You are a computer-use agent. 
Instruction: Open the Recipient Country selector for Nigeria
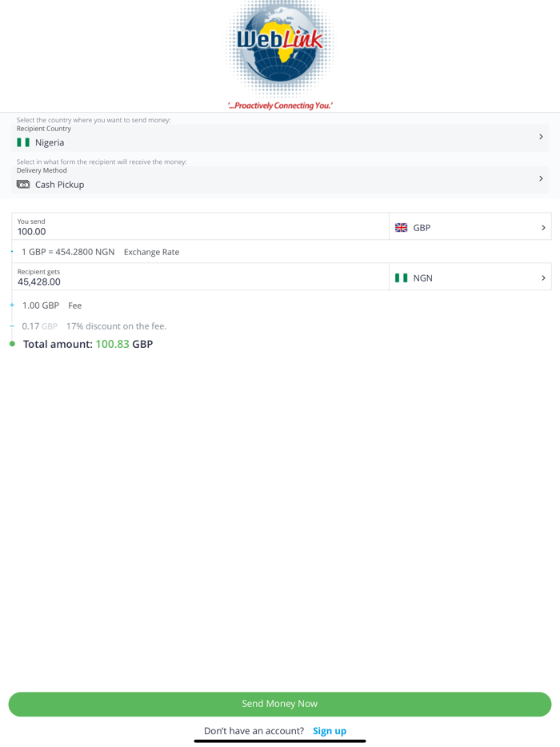coord(540,137)
